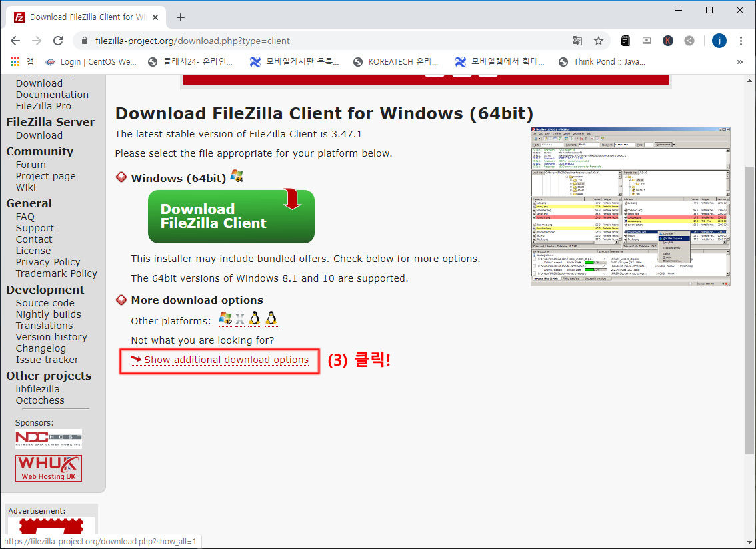This screenshot has height=549, width=756.
Task: Open a new browser tab
Action: pyautogui.click(x=180, y=17)
